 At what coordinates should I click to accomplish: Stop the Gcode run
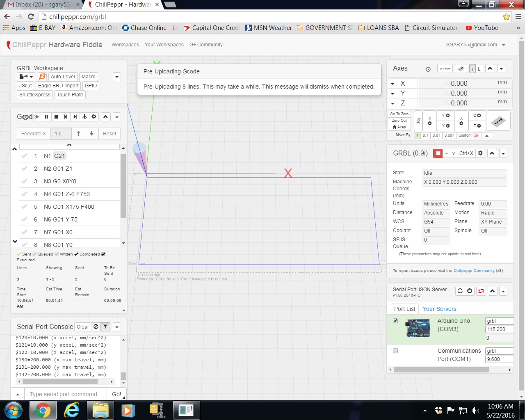56,117
